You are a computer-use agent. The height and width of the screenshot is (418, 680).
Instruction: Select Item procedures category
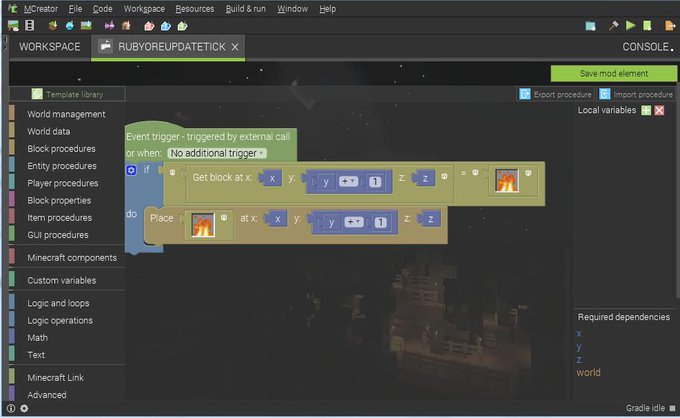[59, 218]
